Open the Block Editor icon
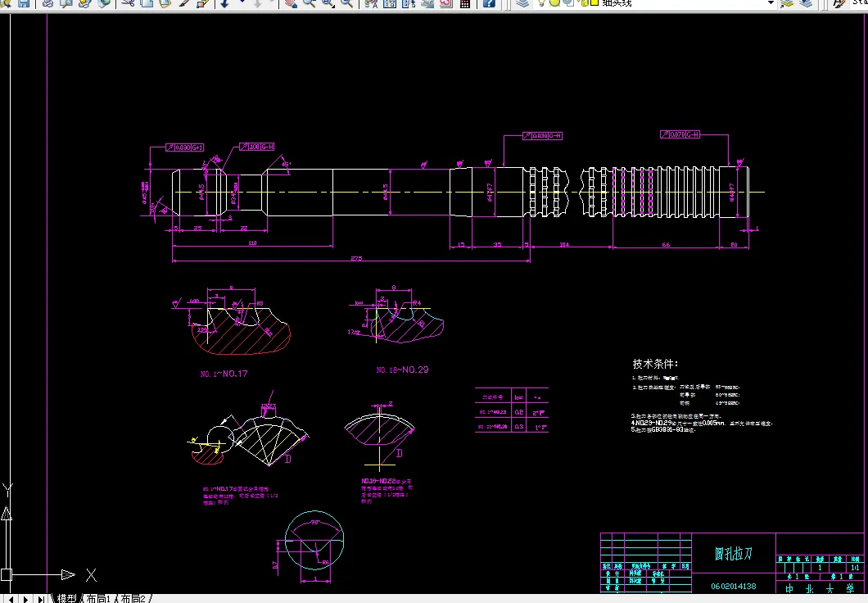The height and width of the screenshot is (603, 868). click(x=202, y=3)
